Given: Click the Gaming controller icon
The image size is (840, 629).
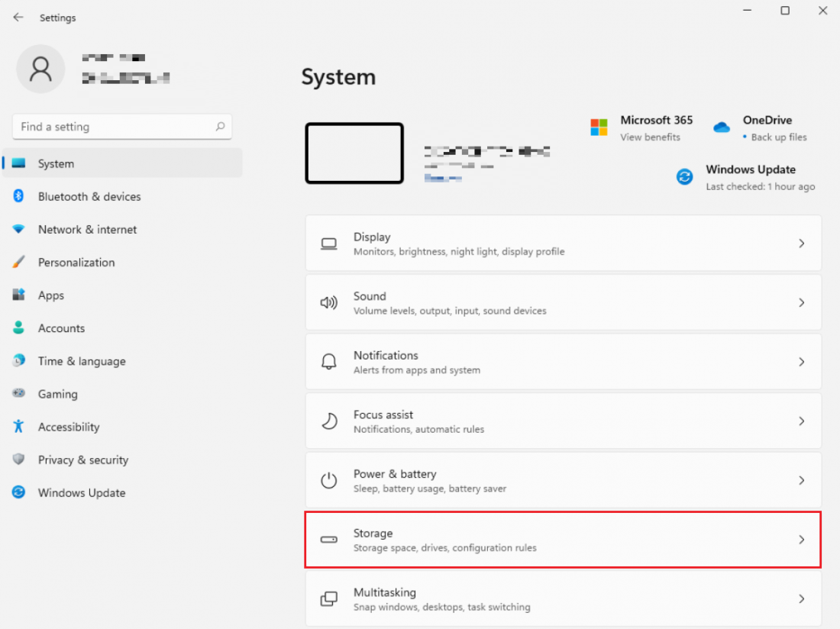Looking at the screenshot, I should 19,393.
